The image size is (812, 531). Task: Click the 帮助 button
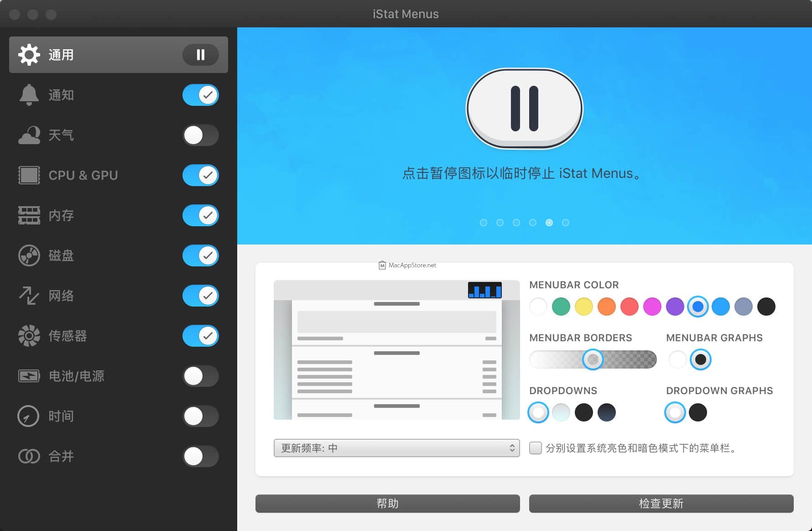[x=387, y=504]
